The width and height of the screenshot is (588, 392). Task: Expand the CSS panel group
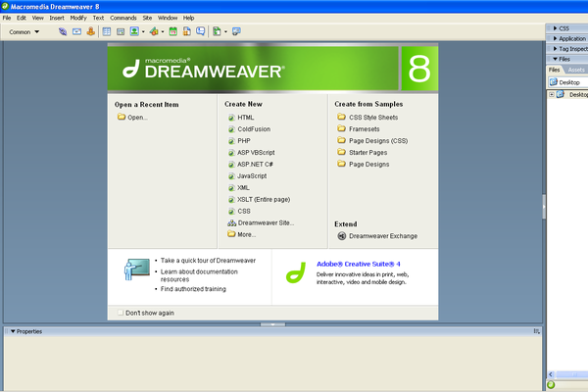click(x=565, y=28)
